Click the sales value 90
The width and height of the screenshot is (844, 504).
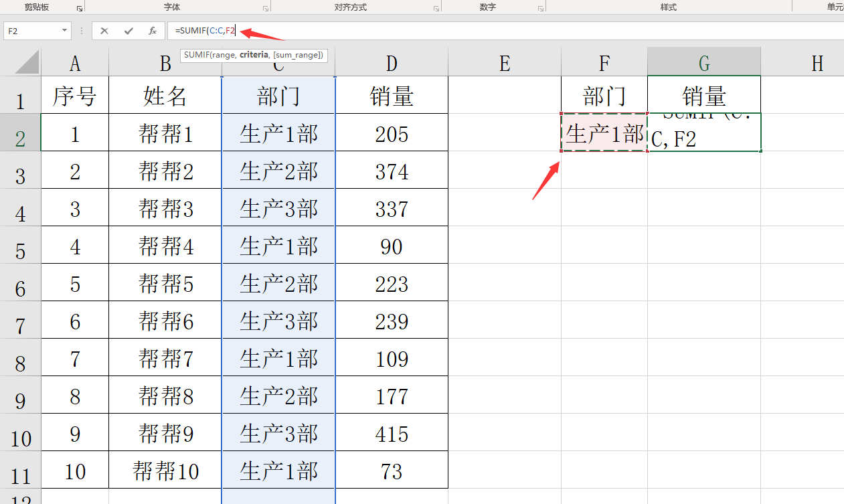point(392,245)
